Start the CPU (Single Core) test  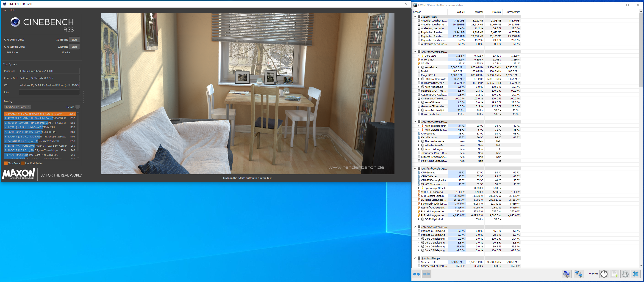pos(74,47)
